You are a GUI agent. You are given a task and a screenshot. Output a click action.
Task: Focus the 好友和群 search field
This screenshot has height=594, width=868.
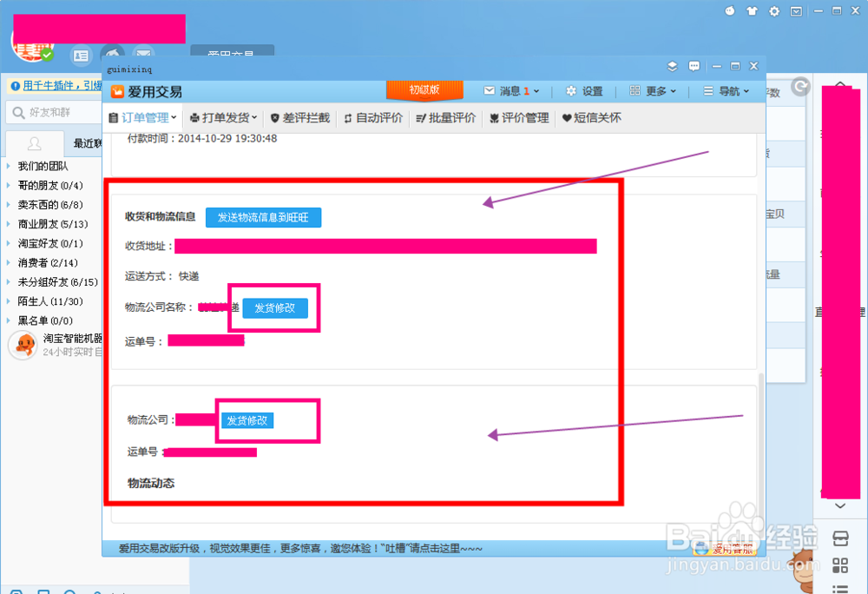[x=54, y=112]
